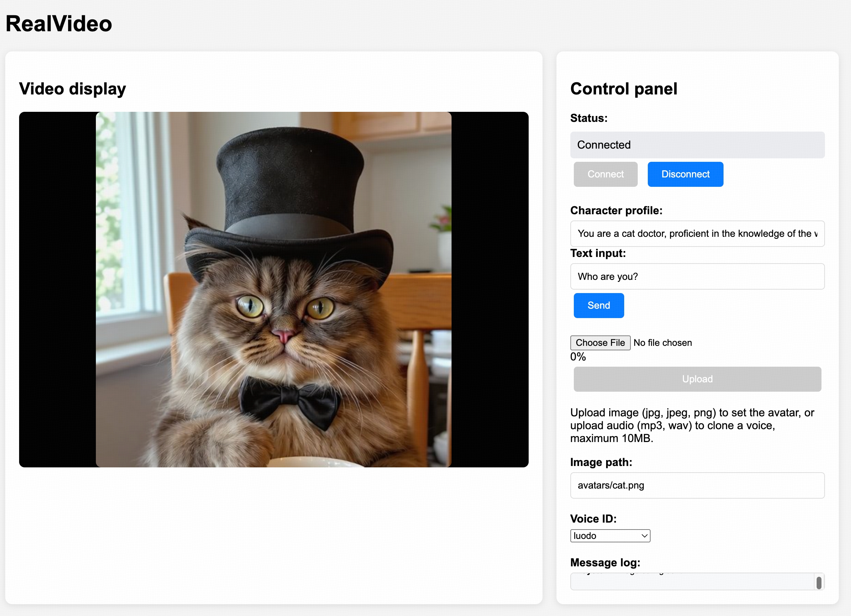This screenshot has width=851, height=616.
Task: Click the 0% upload progress indicator
Action: coord(578,357)
